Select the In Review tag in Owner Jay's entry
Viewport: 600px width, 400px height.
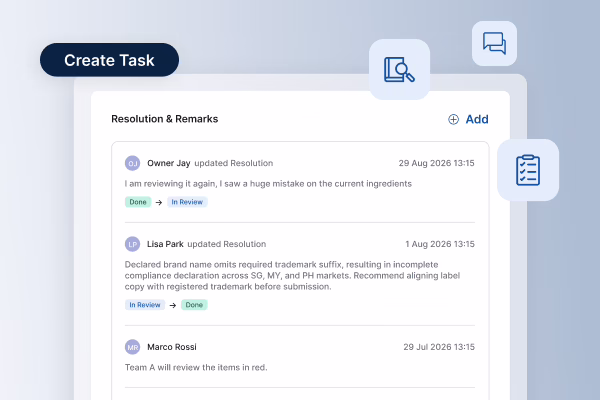pyautogui.click(x=187, y=202)
